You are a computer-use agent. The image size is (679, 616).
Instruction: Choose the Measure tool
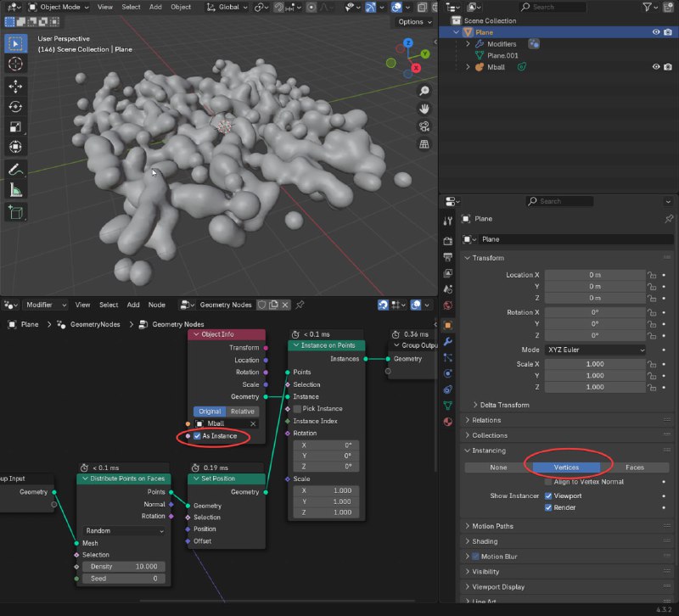[15, 189]
